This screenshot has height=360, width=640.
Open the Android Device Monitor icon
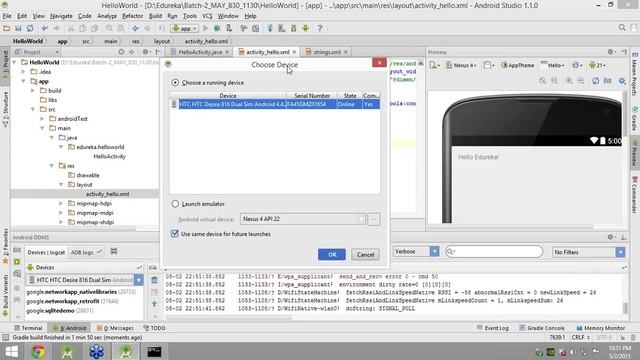tap(306, 28)
